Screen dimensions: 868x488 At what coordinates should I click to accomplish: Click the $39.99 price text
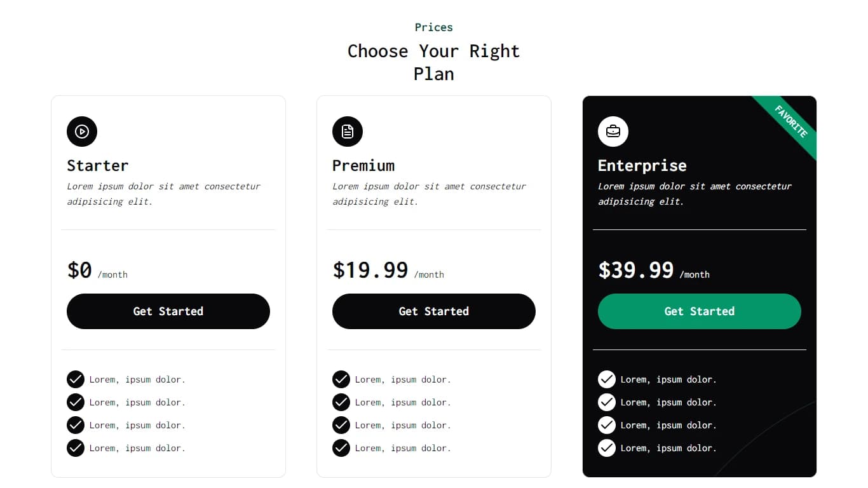tap(636, 270)
